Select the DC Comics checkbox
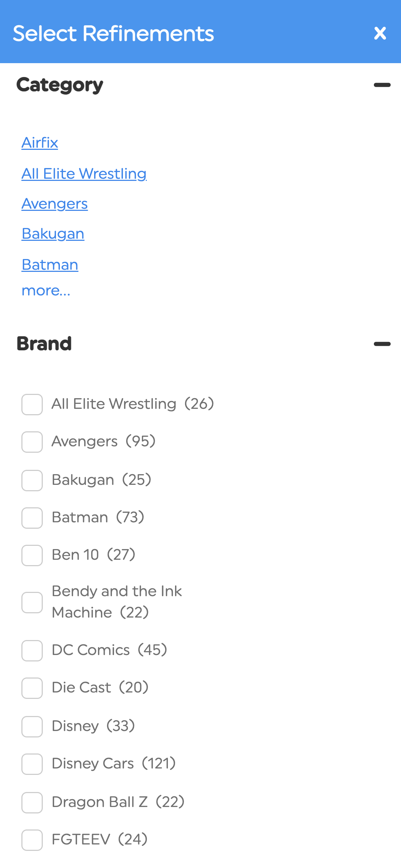 [32, 650]
